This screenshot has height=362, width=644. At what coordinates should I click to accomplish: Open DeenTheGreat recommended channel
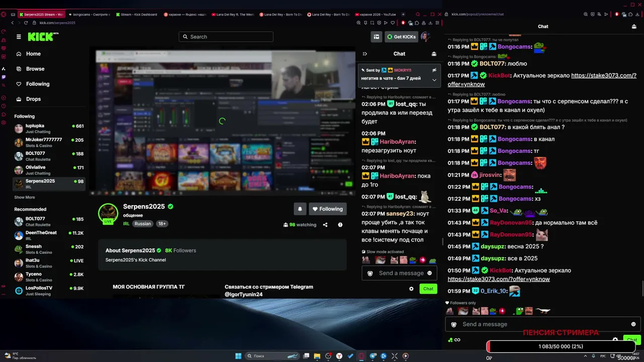coord(49,235)
